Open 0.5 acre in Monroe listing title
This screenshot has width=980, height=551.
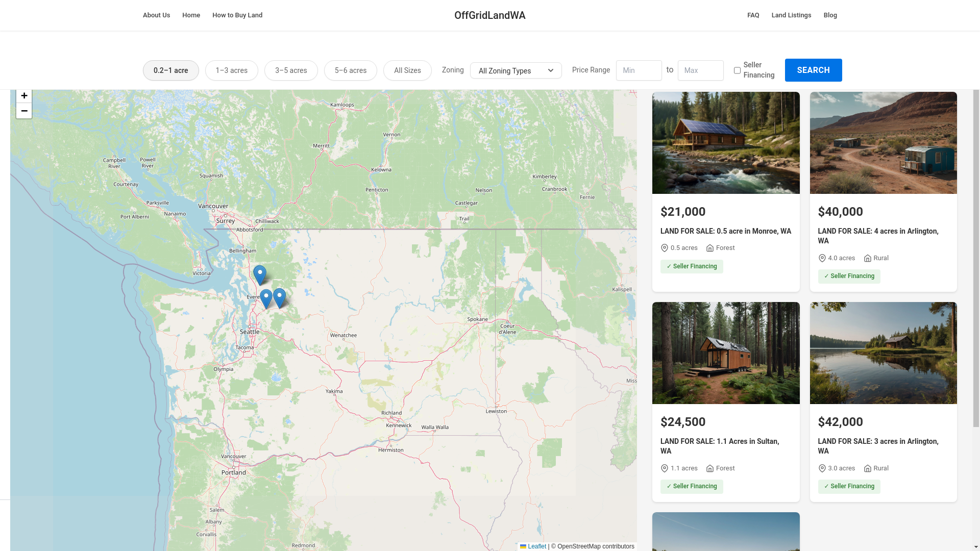[726, 231]
